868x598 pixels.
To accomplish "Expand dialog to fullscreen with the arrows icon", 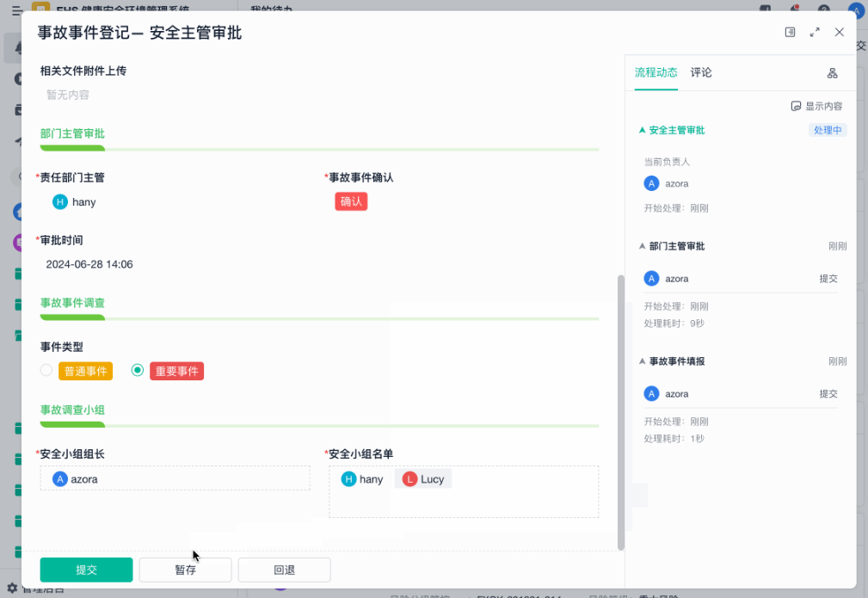I will [x=815, y=32].
